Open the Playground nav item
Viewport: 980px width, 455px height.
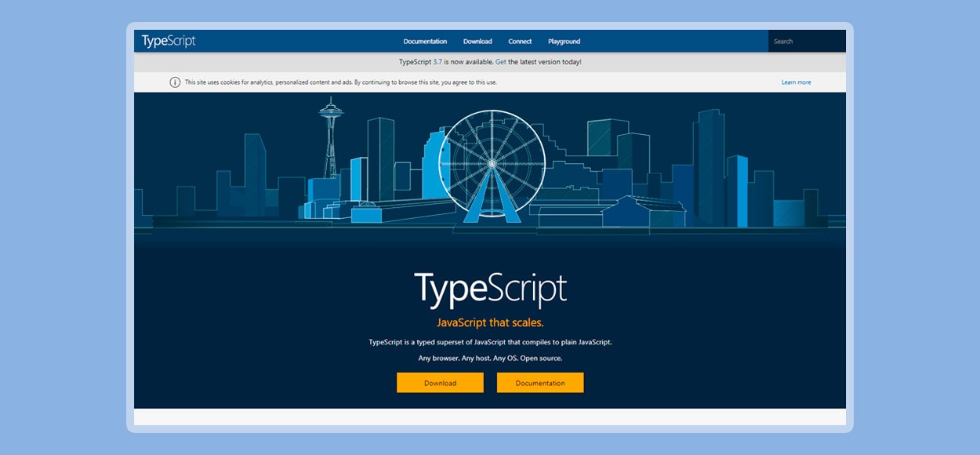click(x=564, y=42)
